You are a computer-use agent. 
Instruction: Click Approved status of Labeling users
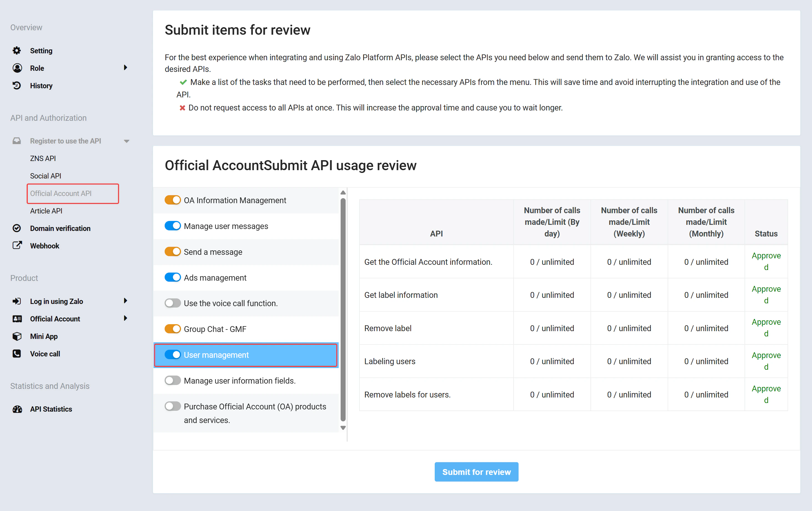click(x=766, y=361)
